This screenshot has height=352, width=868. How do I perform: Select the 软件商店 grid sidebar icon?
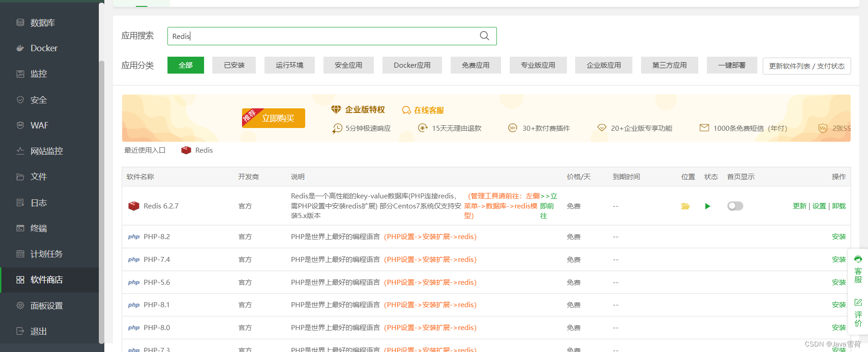click(20, 280)
